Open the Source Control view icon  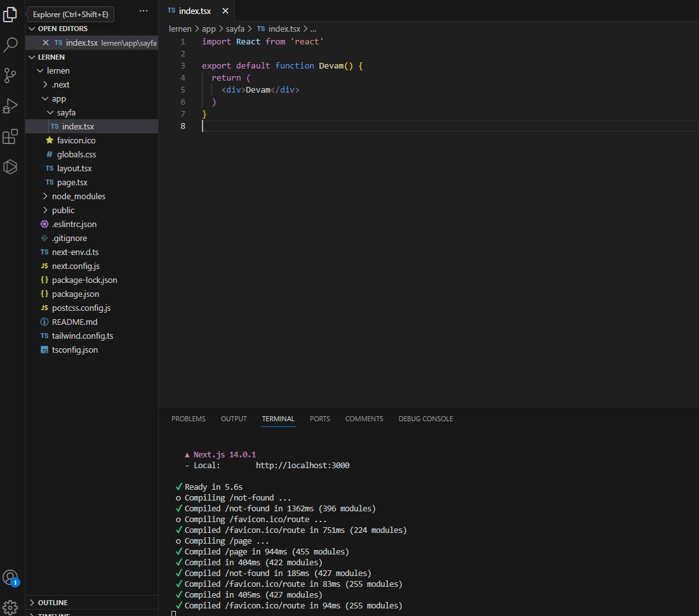pos(10,75)
